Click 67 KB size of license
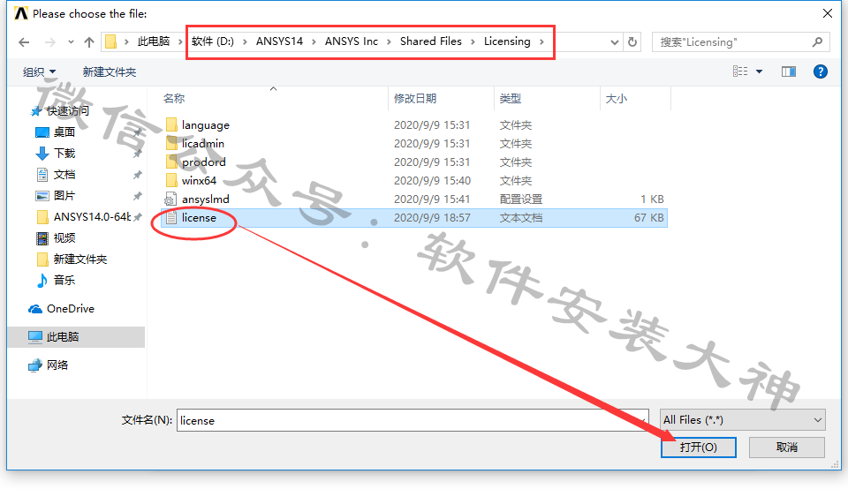This screenshot has width=848, height=504. click(649, 218)
